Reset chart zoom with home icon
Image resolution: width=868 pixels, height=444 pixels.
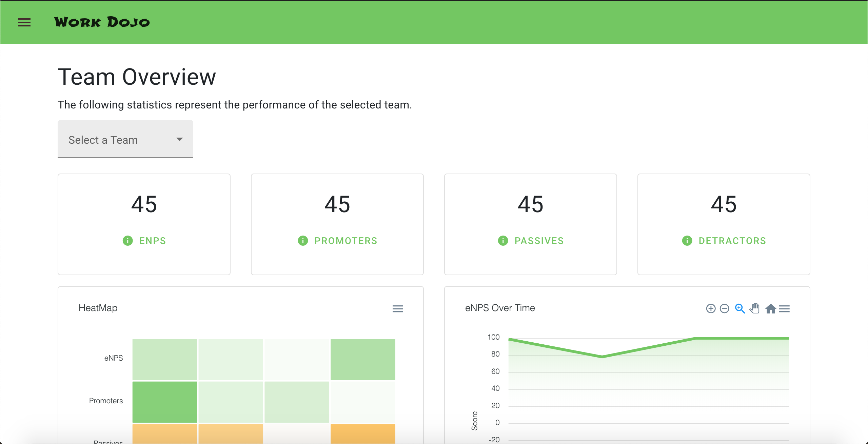(771, 309)
